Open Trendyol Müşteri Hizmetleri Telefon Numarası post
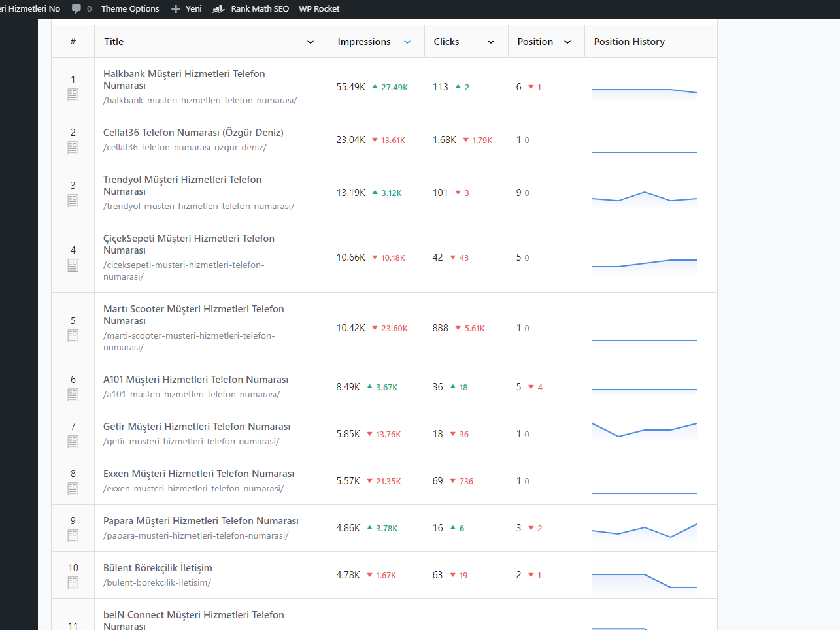The width and height of the screenshot is (840, 630). coord(182,186)
